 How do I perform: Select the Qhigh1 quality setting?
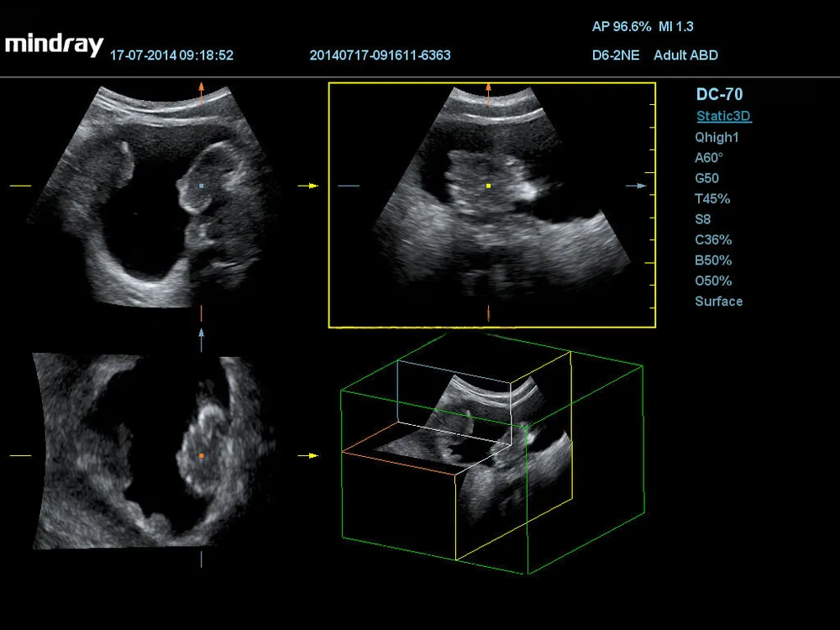[717, 137]
